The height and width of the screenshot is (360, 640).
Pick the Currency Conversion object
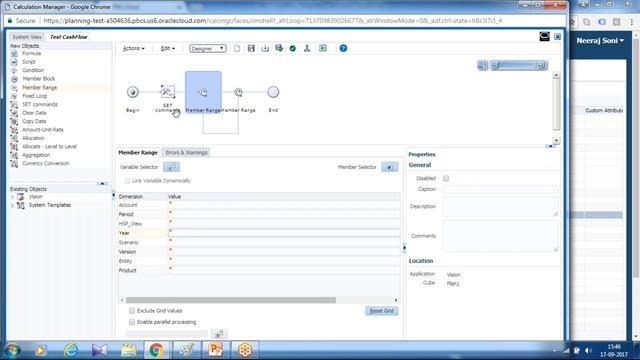(x=45, y=163)
